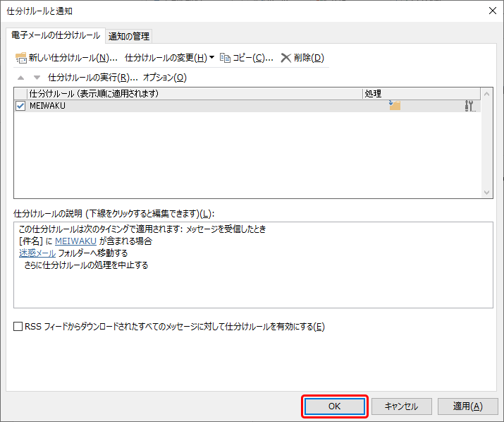Switch to 通知の管理 tab
This screenshot has height=422, width=504.
click(129, 36)
